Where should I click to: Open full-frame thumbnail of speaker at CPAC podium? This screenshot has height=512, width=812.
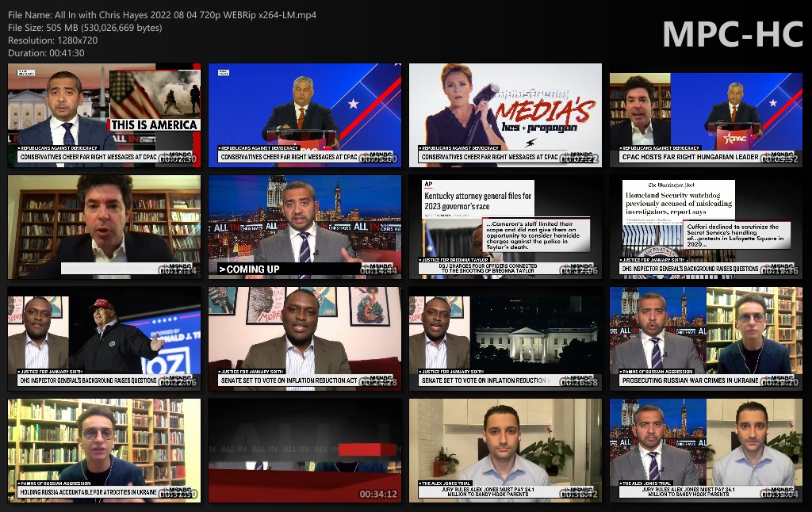point(304,116)
